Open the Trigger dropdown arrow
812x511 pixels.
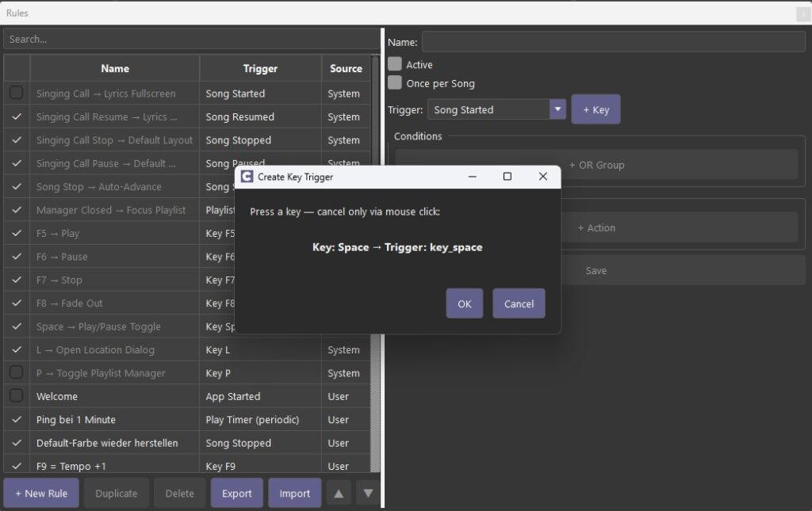[557, 109]
